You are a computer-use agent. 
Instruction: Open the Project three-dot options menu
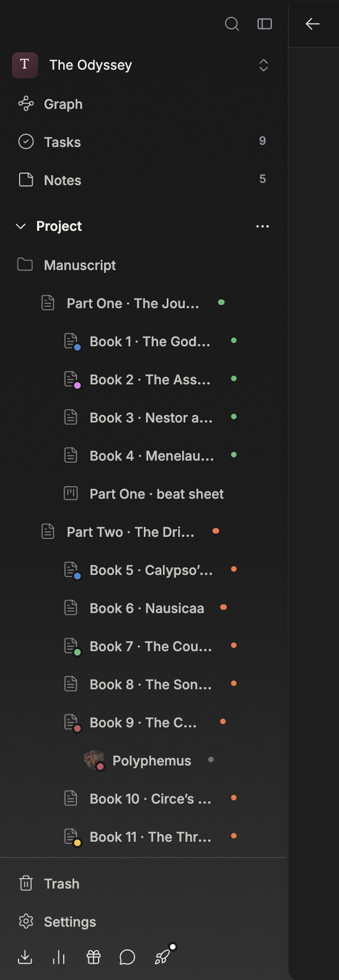[263, 226]
